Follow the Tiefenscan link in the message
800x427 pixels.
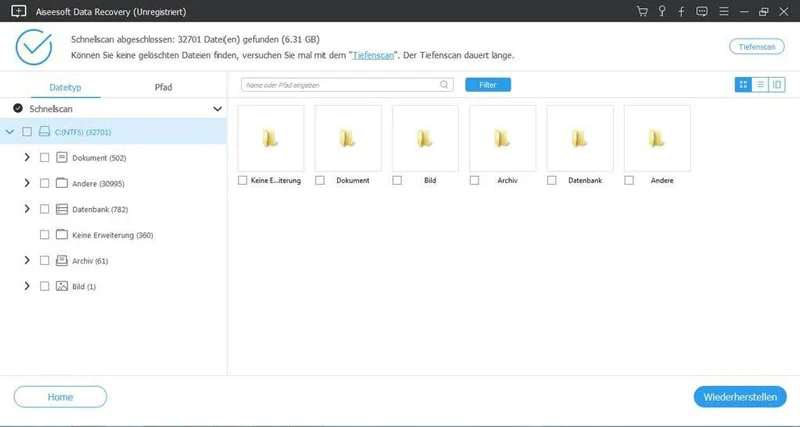tap(373, 55)
